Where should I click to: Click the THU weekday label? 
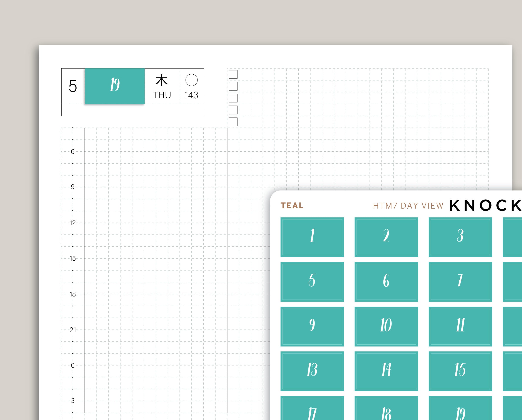162,95
